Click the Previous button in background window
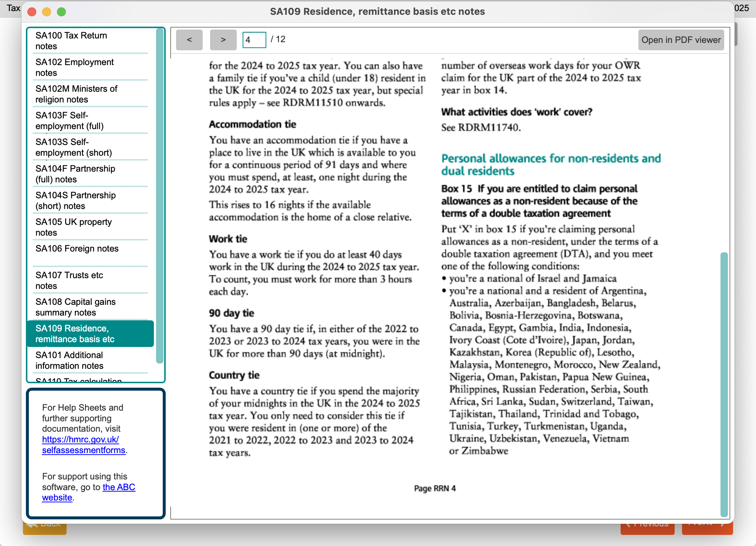Image resolution: width=756 pixels, height=546 pixels. [647, 528]
